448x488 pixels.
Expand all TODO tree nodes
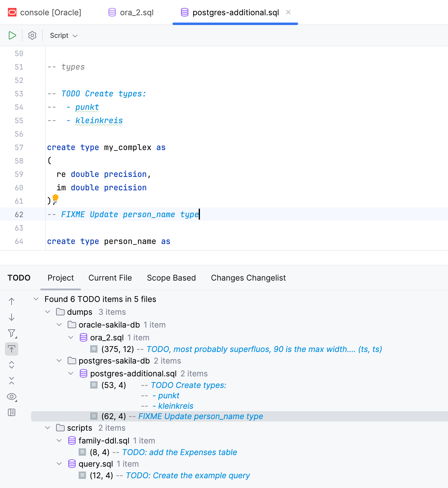click(x=12, y=365)
